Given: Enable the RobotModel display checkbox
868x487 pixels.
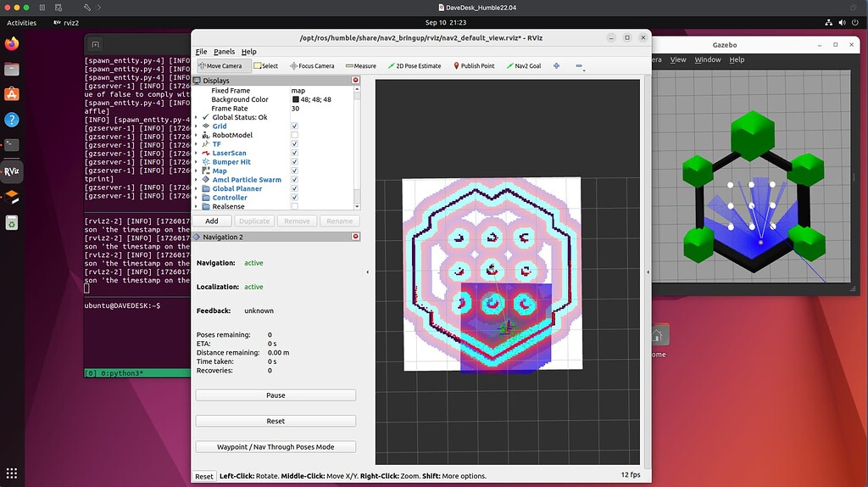Looking at the screenshot, I should click(x=294, y=135).
